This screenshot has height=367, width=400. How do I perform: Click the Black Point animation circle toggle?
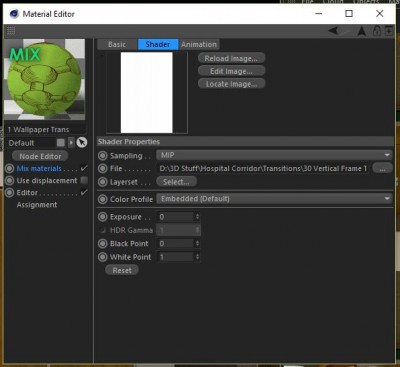tap(103, 244)
